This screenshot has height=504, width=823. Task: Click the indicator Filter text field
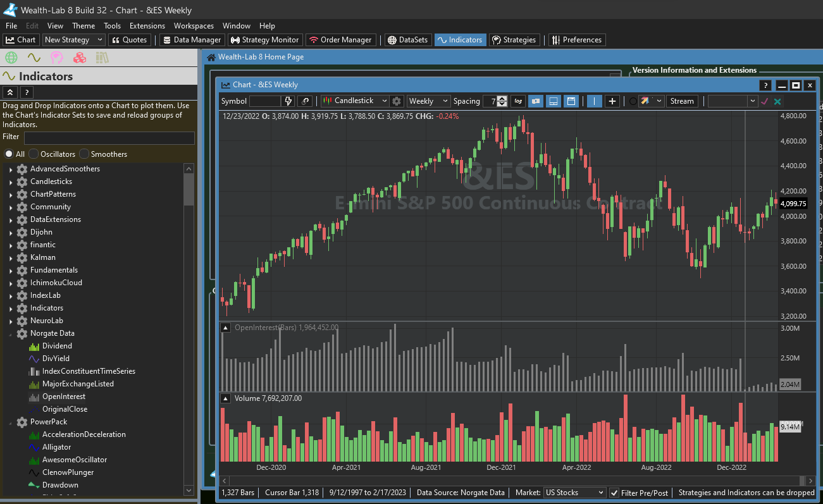(109, 137)
